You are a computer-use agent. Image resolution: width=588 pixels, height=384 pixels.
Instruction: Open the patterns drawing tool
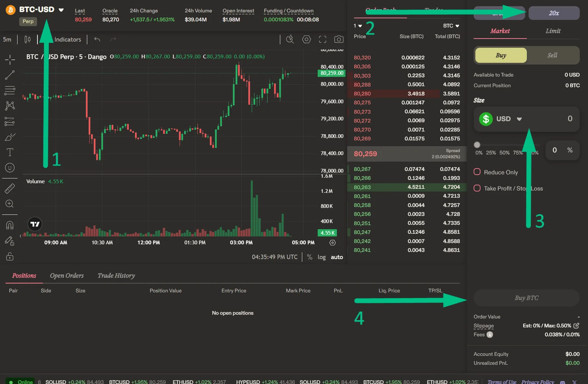point(10,106)
